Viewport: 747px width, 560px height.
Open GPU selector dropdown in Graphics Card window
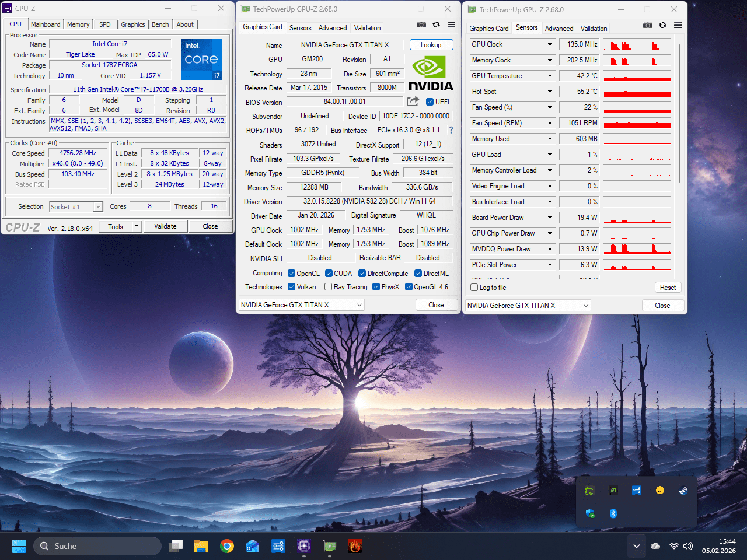(x=302, y=305)
